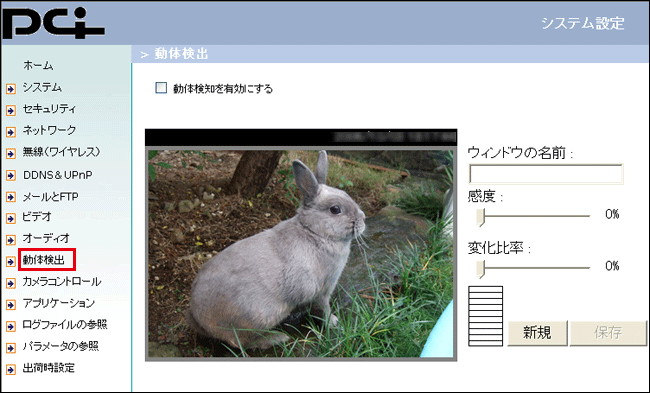
Task: Click the arrow icon beside ネットワーク
Action: tap(11, 132)
